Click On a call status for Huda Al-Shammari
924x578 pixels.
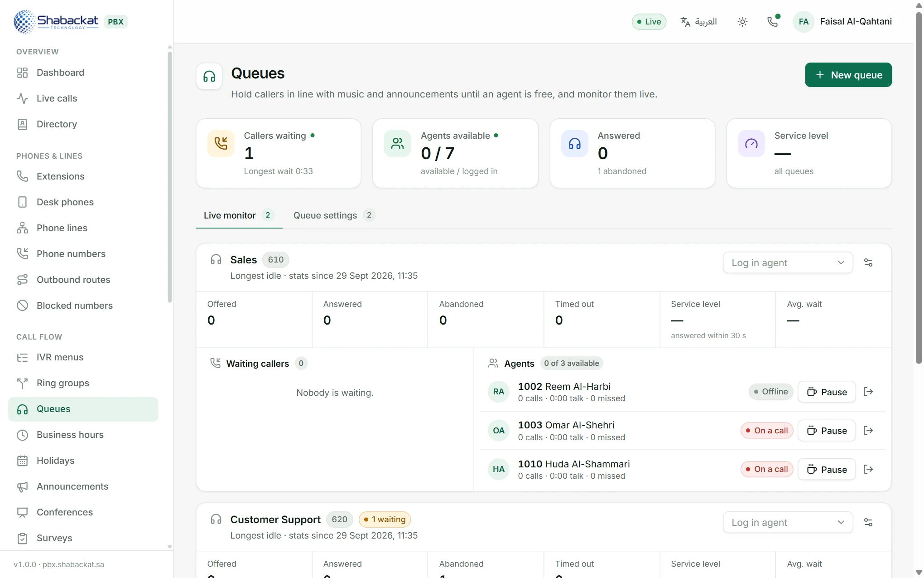[767, 469]
